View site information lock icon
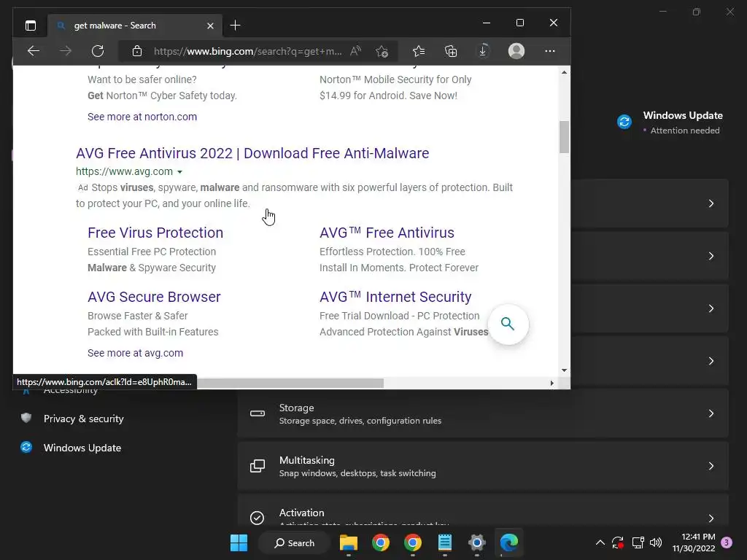This screenshot has width=747, height=560. click(x=136, y=51)
